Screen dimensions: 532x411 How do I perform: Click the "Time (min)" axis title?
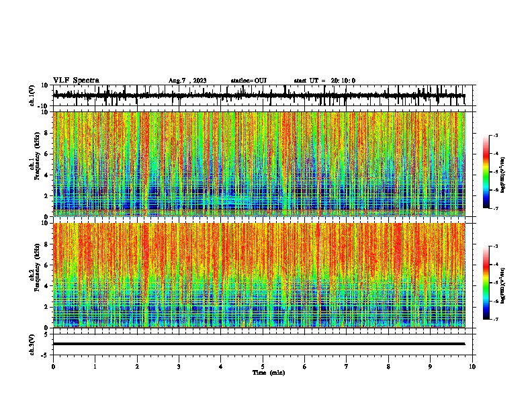[269, 373]
